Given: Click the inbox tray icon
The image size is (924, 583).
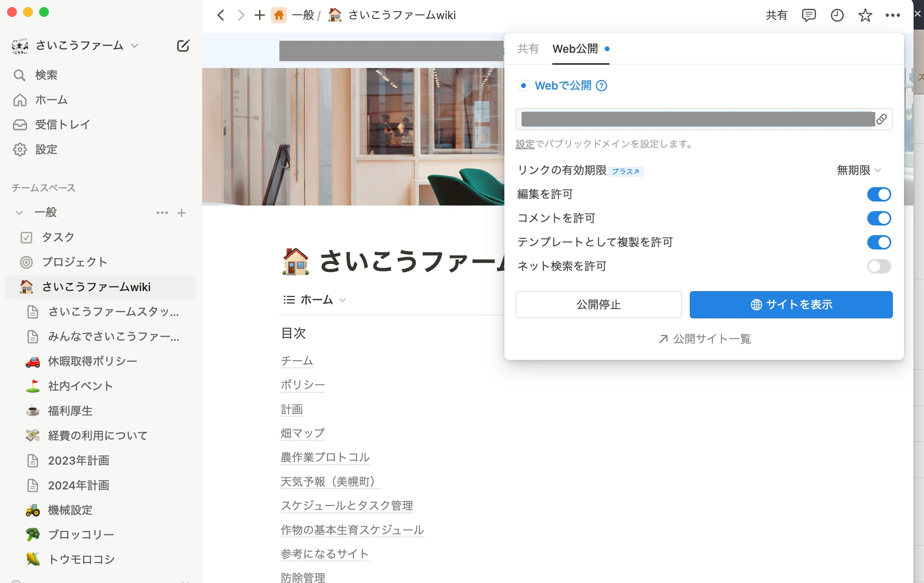Looking at the screenshot, I should click(x=20, y=125).
